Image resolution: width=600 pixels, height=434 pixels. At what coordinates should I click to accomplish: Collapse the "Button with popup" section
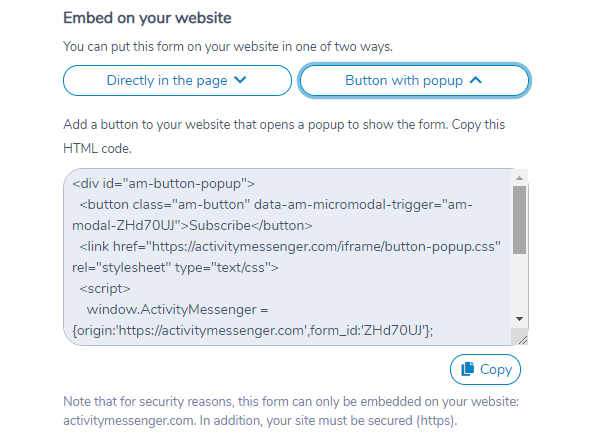pyautogui.click(x=414, y=80)
